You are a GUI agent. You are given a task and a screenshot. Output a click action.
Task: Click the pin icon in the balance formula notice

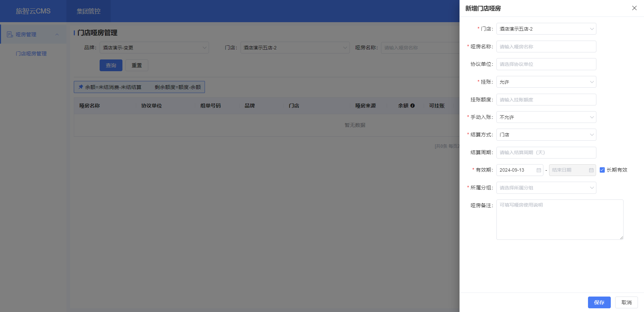tap(80, 87)
